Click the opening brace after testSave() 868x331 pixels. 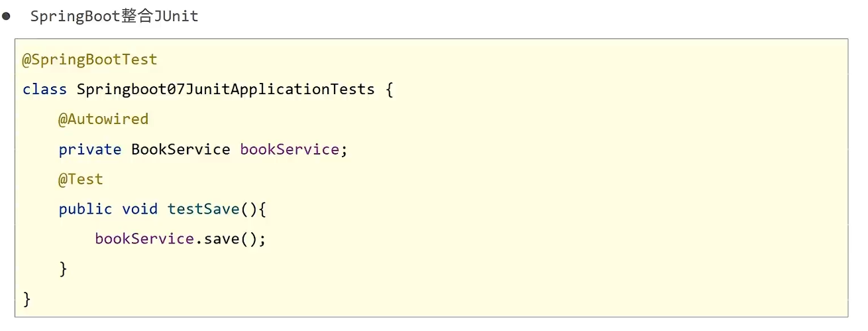(x=262, y=209)
